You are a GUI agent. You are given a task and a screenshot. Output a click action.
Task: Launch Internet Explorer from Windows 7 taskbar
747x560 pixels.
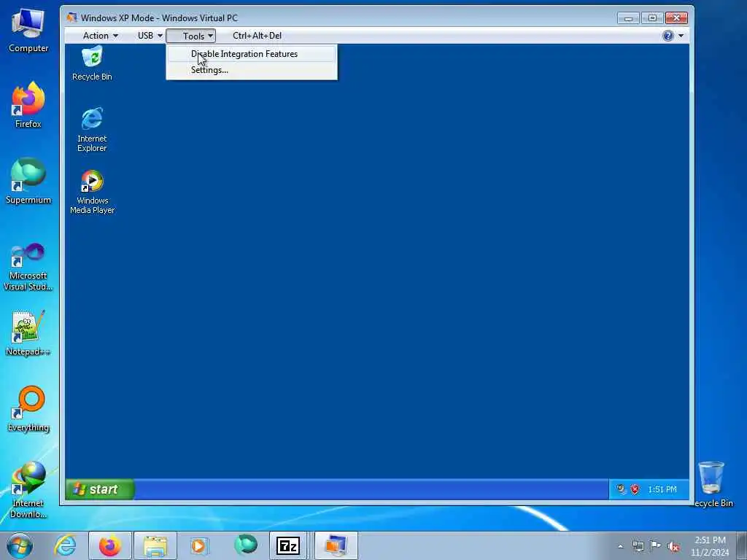click(x=65, y=545)
